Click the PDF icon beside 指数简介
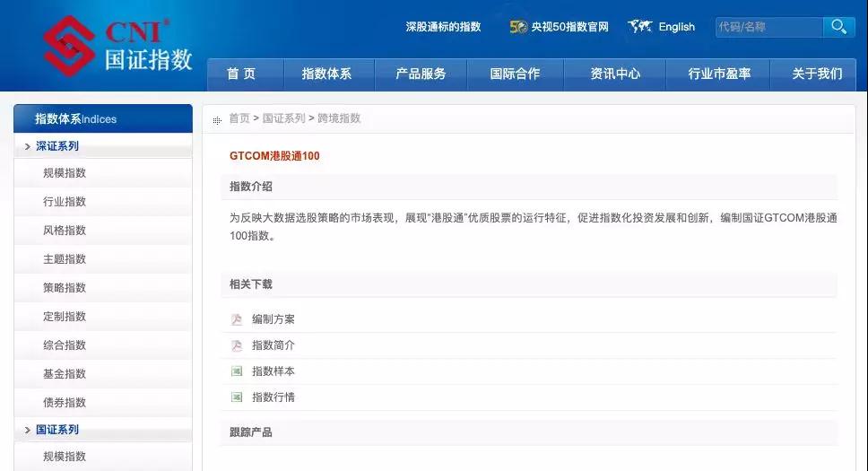This screenshot has width=868, height=471. 237,345
